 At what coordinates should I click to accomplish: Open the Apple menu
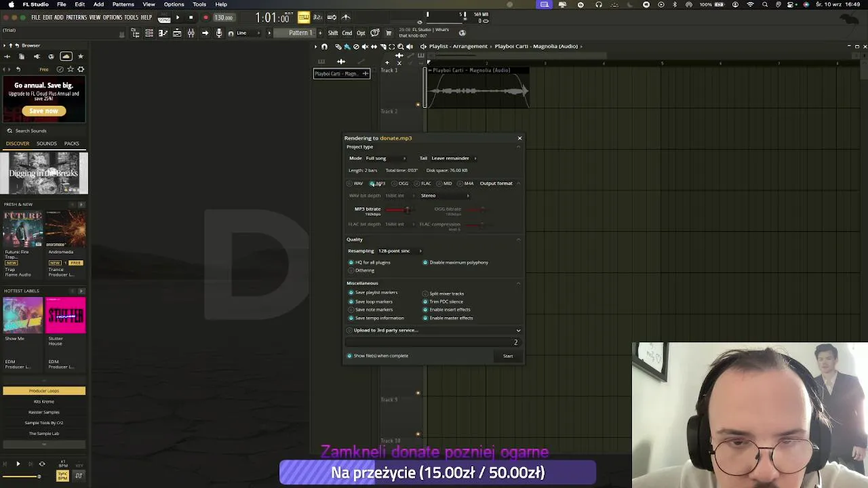pyautogui.click(x=11, y=4)
